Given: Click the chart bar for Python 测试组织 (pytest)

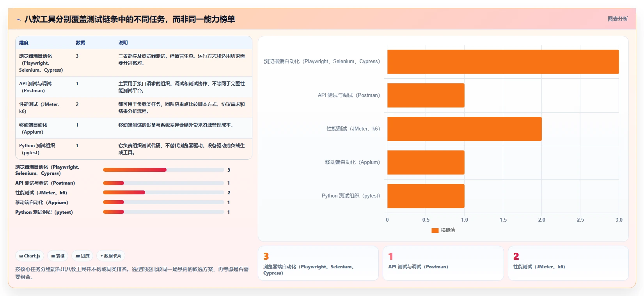Looking at the screenshot, I should click(426, 196).
